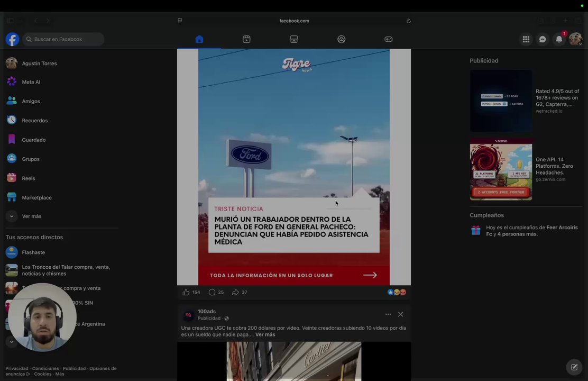The height and width of the screenshot is (381, 588).
Task: Open the Rated 4.9/5 ad text
Action: (557, 97)
